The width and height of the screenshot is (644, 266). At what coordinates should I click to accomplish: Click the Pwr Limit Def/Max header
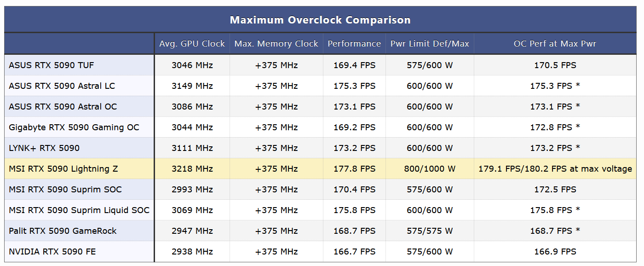point(430,44)
